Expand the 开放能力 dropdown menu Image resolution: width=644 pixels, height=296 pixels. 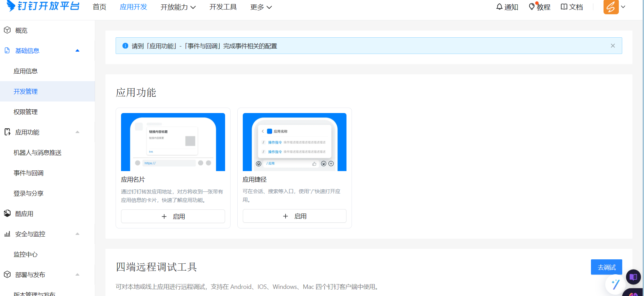point(178,7)
